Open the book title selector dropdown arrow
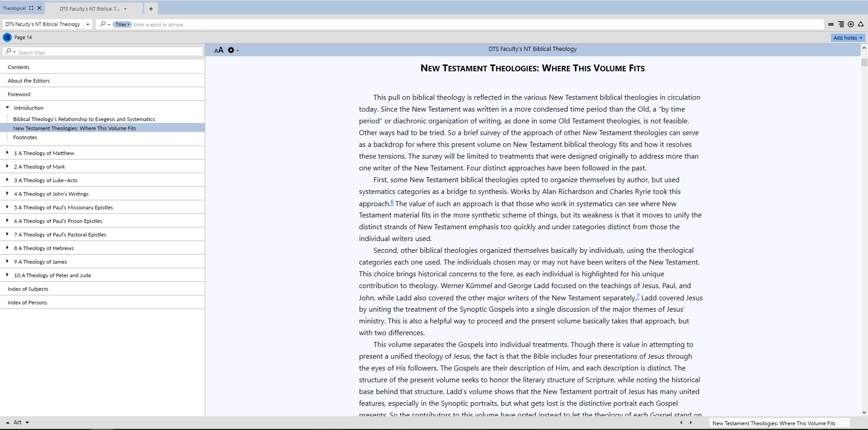Viewport: 868px width, 430px height. tap(88, 24)
